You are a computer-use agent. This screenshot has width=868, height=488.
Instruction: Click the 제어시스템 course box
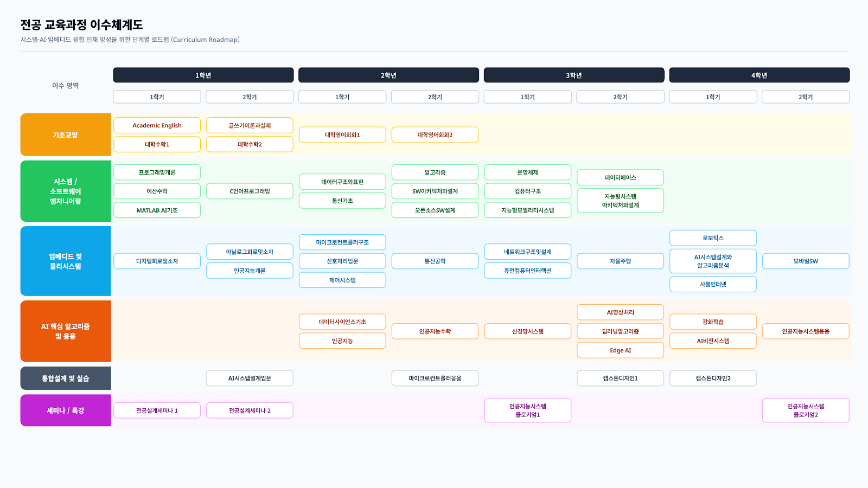tap(342, 280)
